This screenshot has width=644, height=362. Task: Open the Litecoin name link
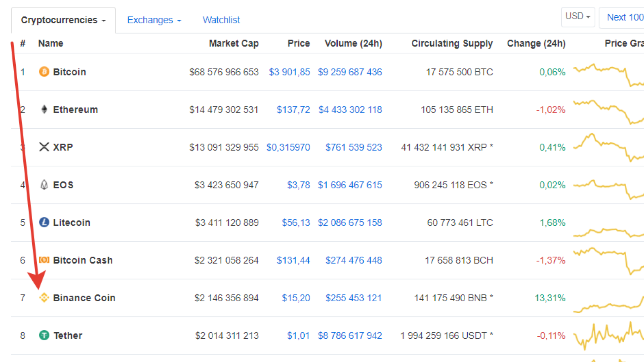tap(72, 223)
